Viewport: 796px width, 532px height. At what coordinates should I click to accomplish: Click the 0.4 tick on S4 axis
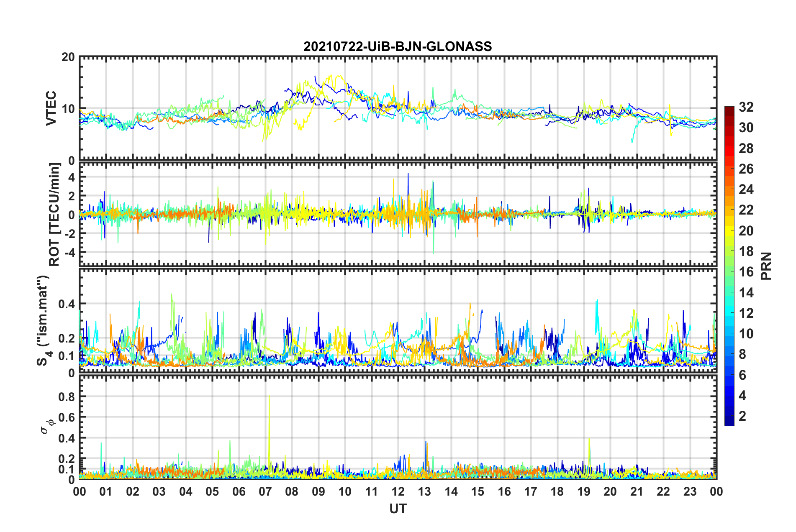[66, 304]
